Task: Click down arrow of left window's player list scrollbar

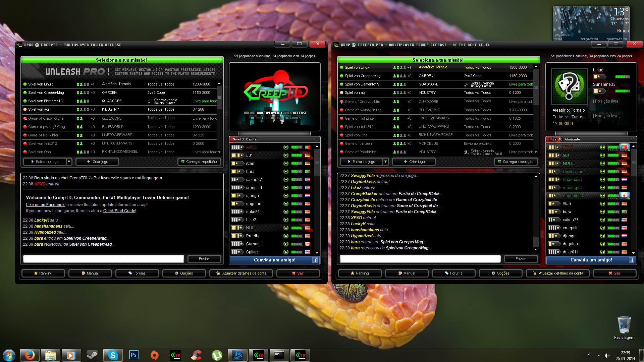Action: coord(317,253)
